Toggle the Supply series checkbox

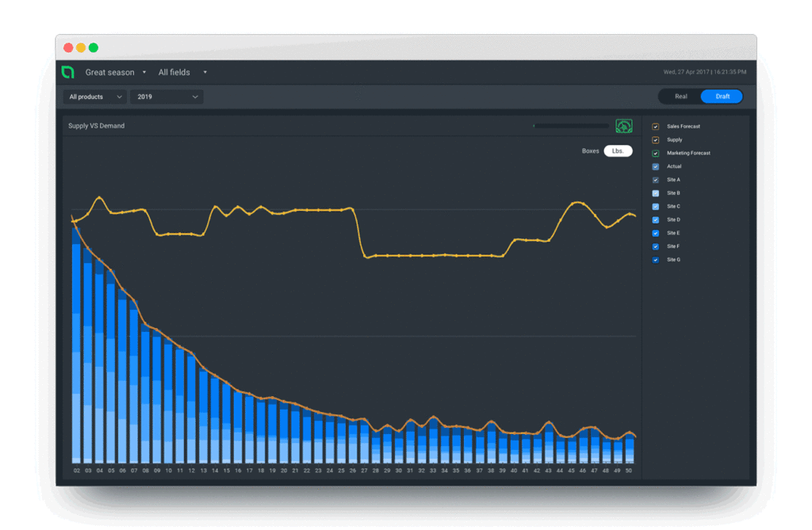tap(655, 140)
